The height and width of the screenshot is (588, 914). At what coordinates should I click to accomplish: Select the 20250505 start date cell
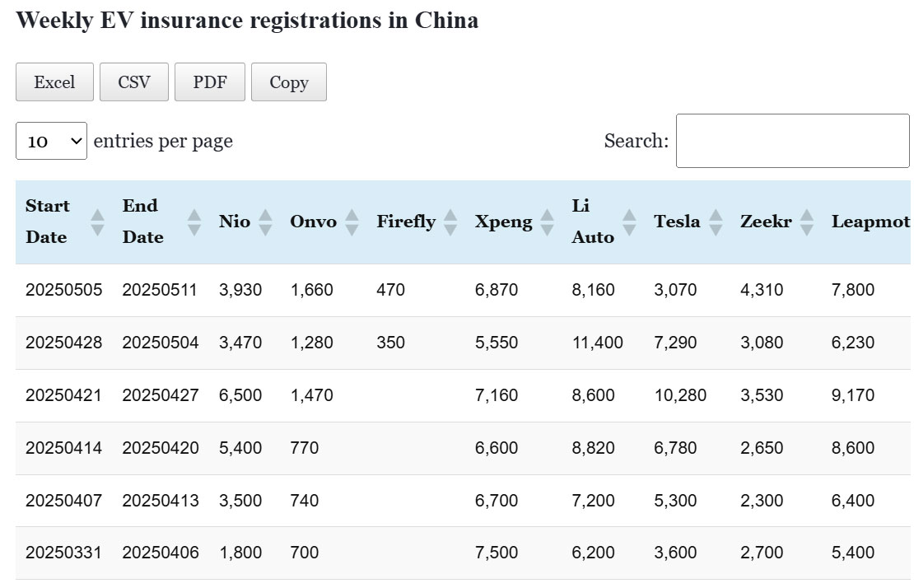pyautogui.click(x=63, y=290)
